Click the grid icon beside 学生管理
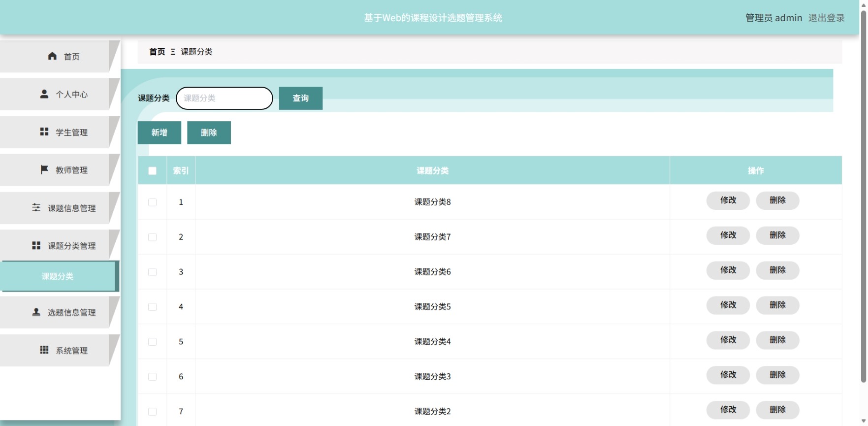 [44, 131]
